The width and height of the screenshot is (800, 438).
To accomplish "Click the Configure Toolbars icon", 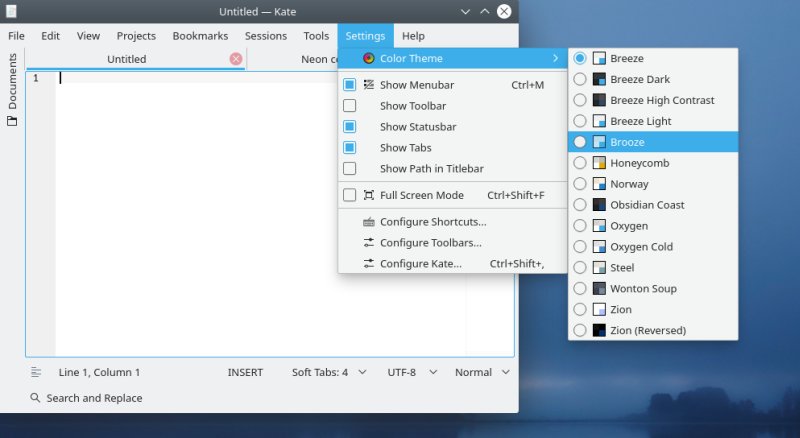I will click(x=369, y=243).
